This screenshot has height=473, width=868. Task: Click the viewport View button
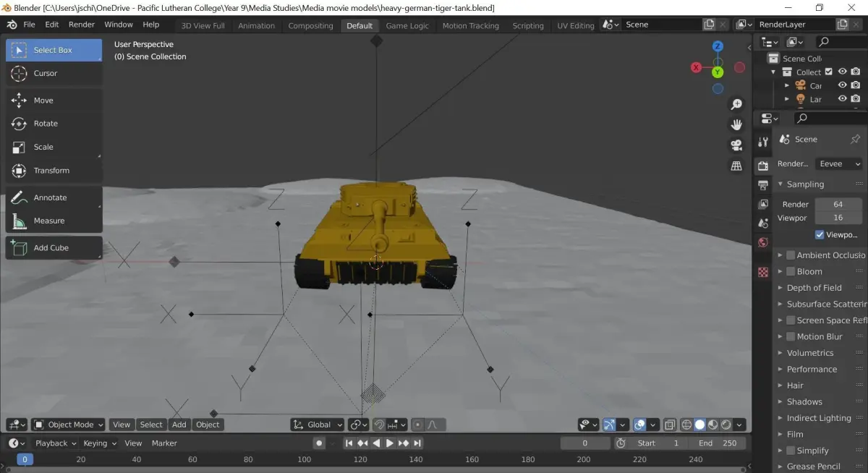(x=122, y=425)
